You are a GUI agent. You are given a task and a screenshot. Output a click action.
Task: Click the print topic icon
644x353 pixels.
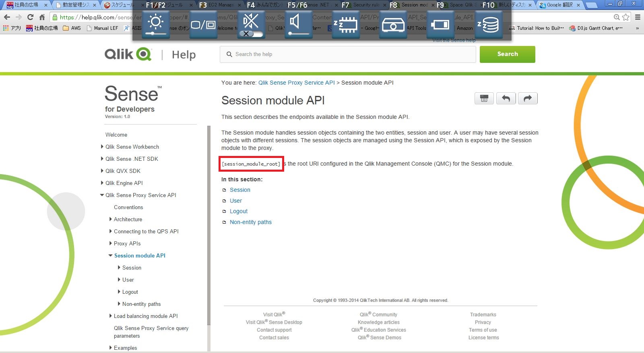click(484, 98)
